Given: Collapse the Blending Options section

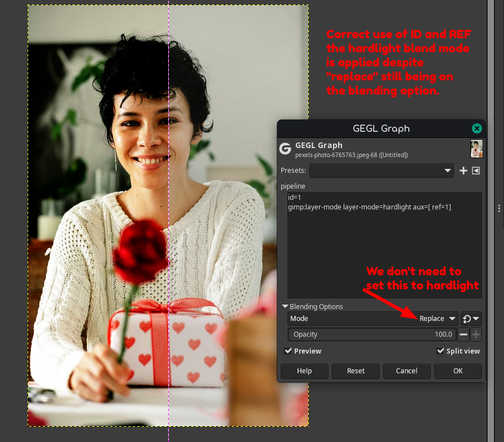Looking at the screenshot, I should click(x=285, y=306).
